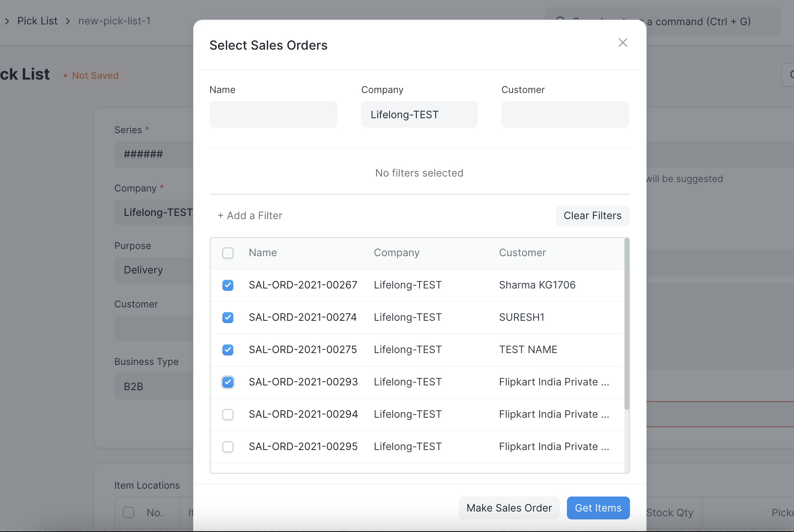Close the Select Sales Orders dialog
The height and width of the screenshot is (532, 794).
[x=623, y=43]
